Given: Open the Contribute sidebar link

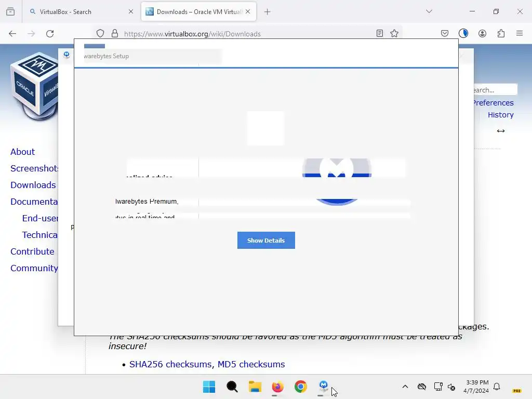Looking at the screenshot, I should pos(32,251).
